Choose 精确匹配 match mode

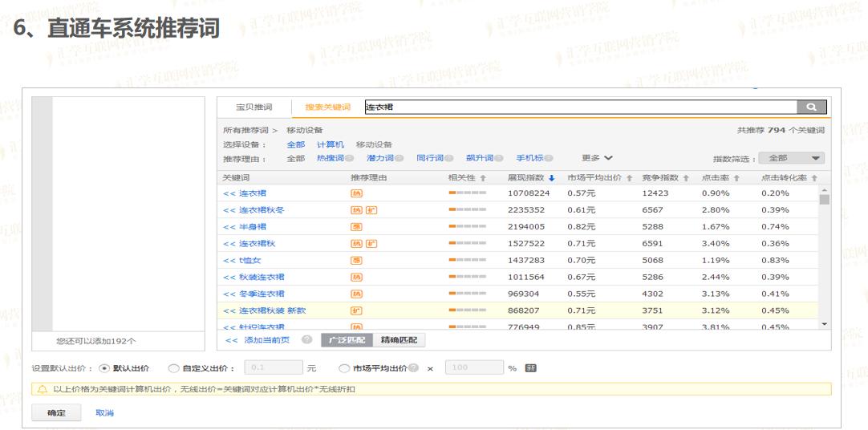pos(400,340)
